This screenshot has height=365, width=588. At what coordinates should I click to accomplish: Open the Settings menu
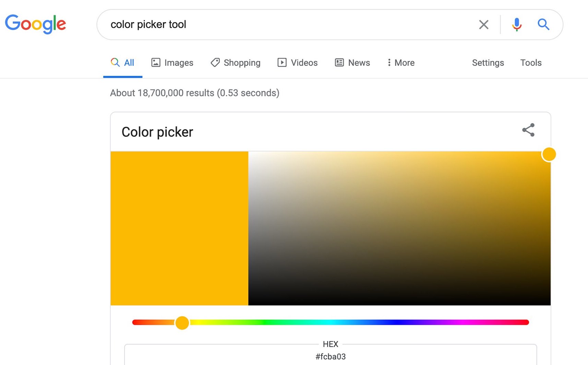point(488,63)
